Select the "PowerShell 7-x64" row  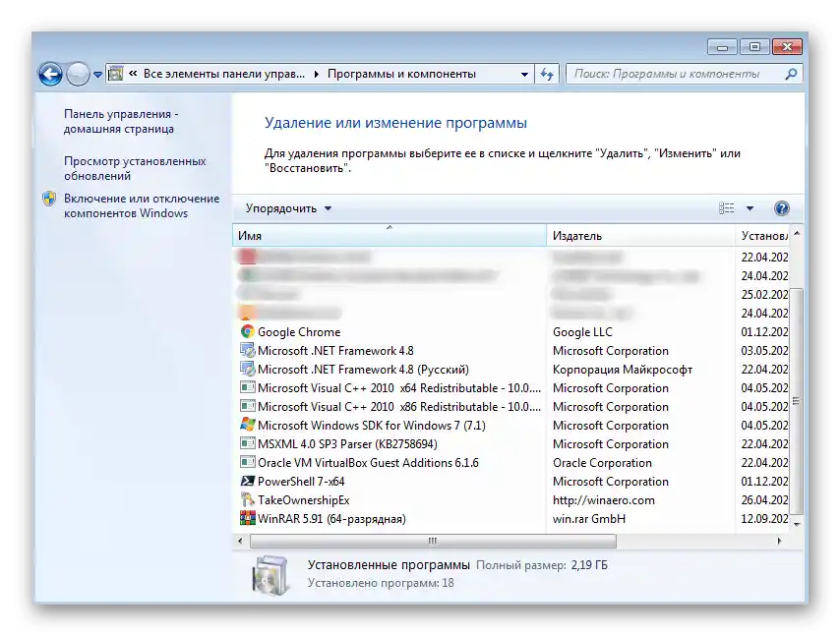point(510,482)
